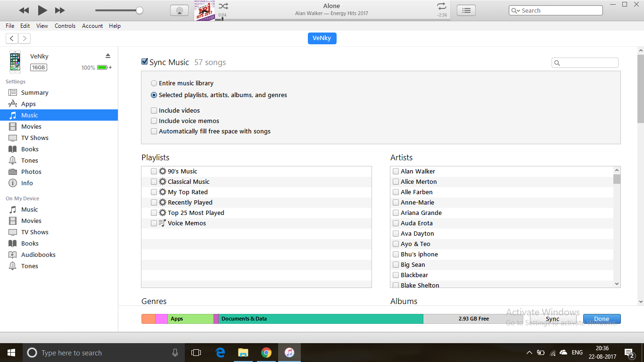Open Music under On My Device
Image resolution: width=644 pixels, height=362 pixels.
59,210
